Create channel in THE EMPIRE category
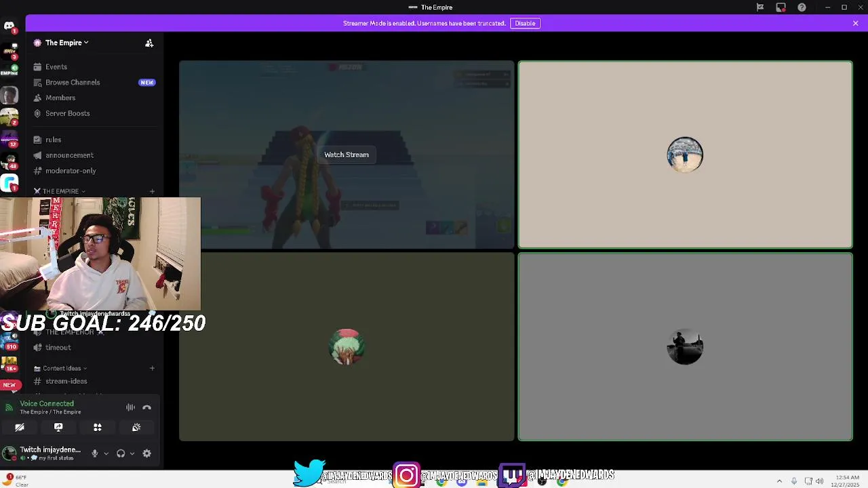 click(152, 192)
